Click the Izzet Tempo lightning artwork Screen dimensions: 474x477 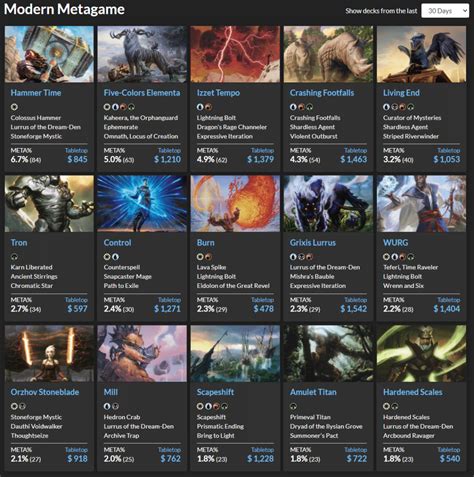point(235,54)
